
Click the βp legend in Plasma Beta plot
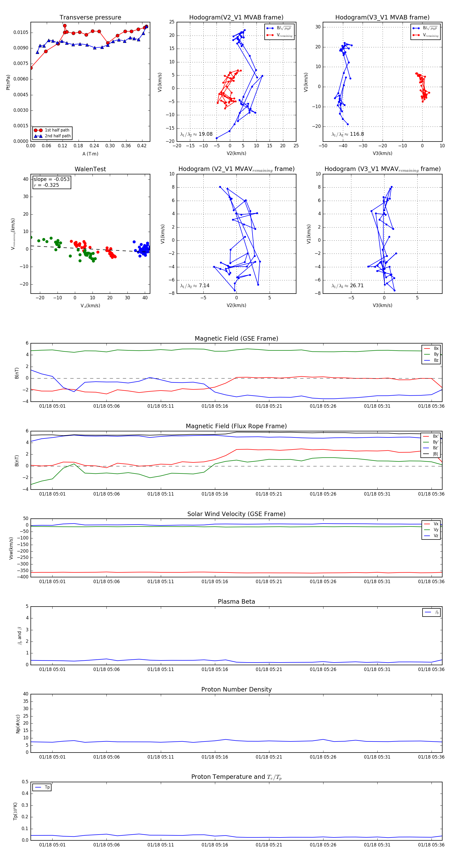tap(431, 612)
